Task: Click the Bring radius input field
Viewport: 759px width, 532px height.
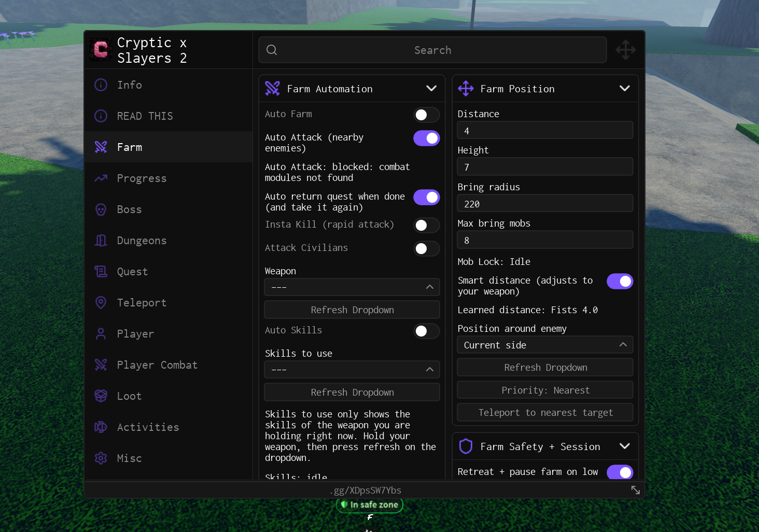Action: 545,204
